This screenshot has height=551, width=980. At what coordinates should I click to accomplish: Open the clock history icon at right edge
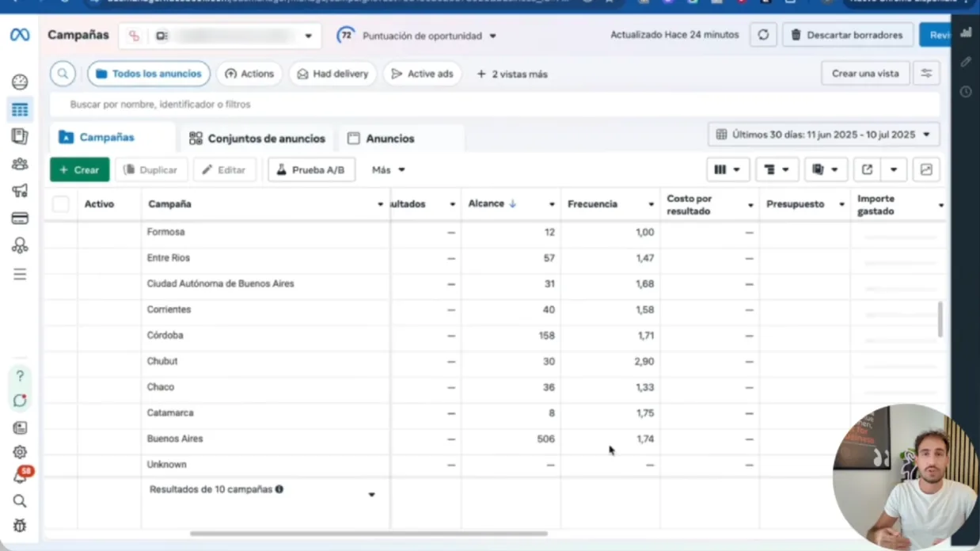click(966, 92)
